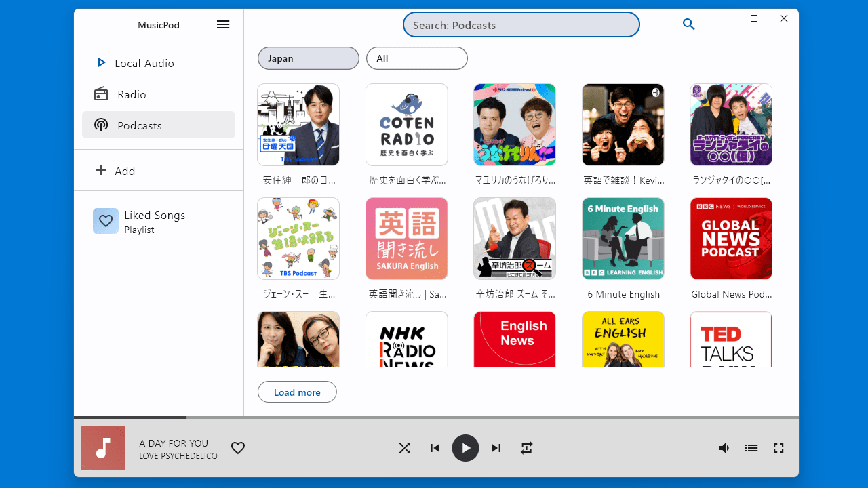Screen dimensions: 868x488
Task: Open the 英語で雑談 Kevin podcast cover
Action: [623, 125]
